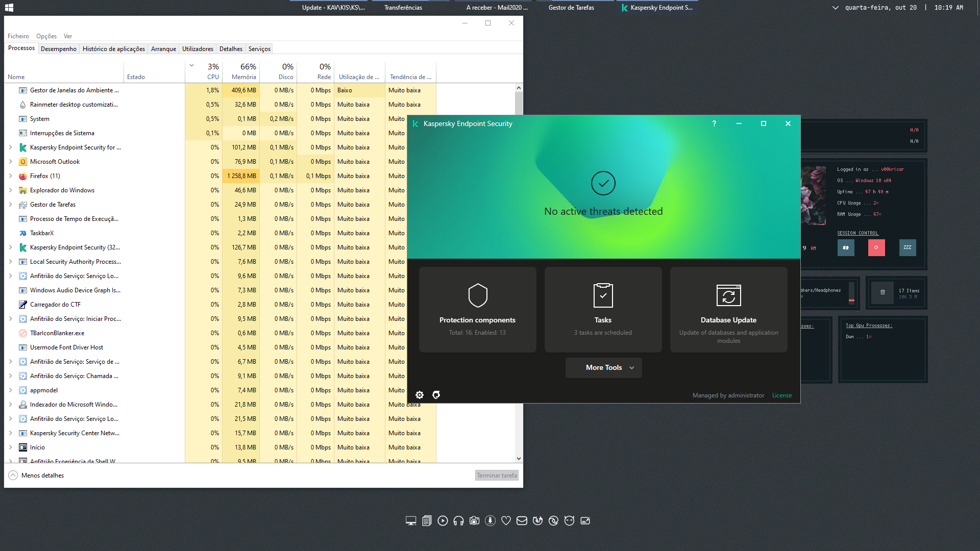Open Protection components shield tile
This screenshot has width=980, height=551.
[477, 309]
